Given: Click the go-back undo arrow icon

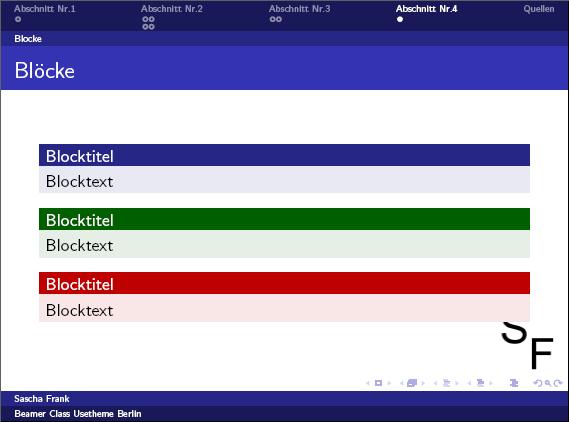Looking at the screenshot, I should coord(538,383).
